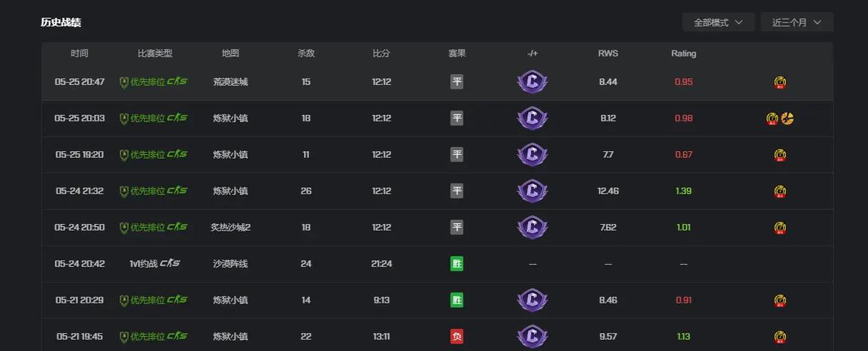This screenshot has width=868, height=351.
Task: Click the red 负 result badge in 05-21 19:45 row
Action: pos(457,337)
